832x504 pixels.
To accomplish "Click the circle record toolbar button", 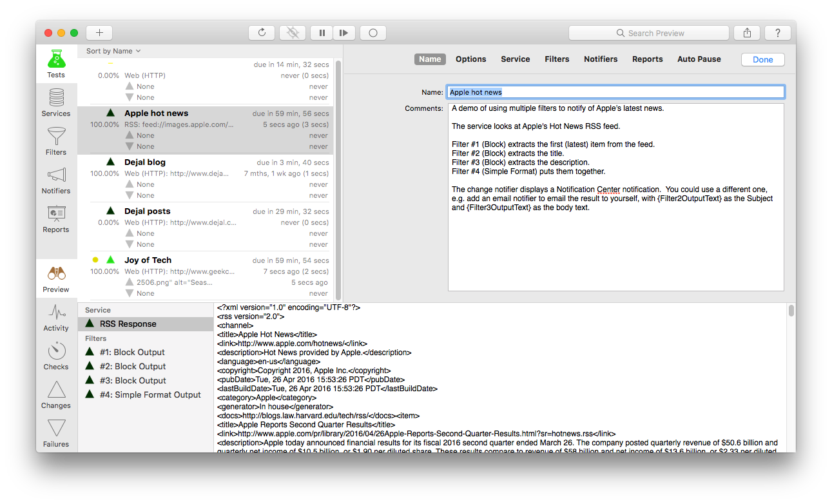I will coord(373,33).
